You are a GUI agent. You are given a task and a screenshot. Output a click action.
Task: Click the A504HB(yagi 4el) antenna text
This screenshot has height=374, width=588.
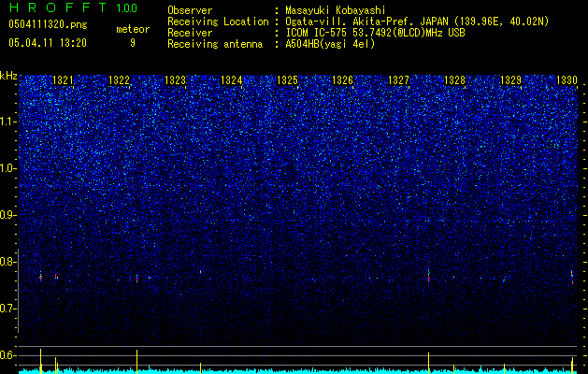pyautogui.click(x=330, y=44)
